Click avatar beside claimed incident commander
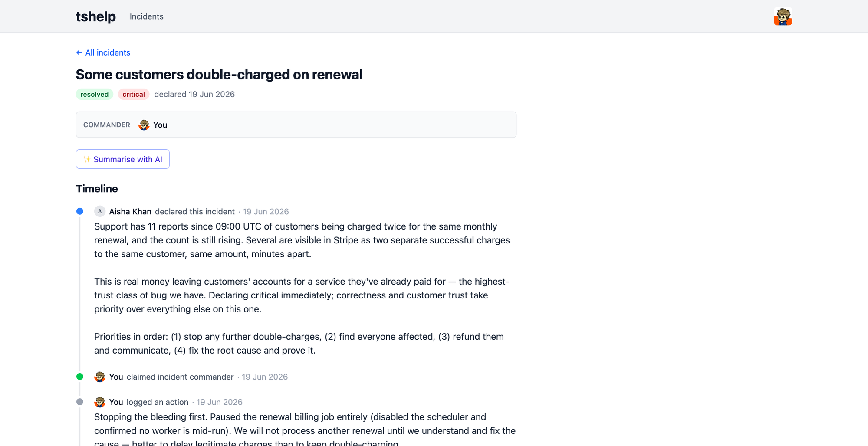868x446 pixels. (100, 377)
